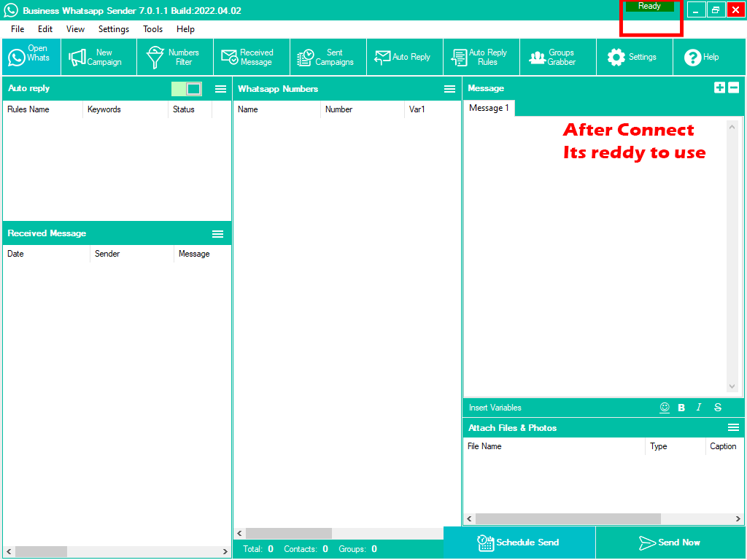
Task: Open Whats connection button
Action: 31,57
